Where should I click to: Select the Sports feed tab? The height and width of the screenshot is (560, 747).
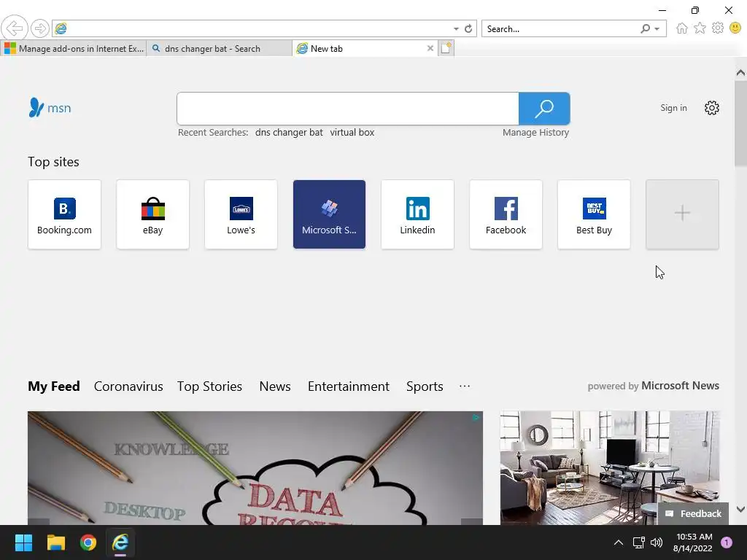pos(425,386)
